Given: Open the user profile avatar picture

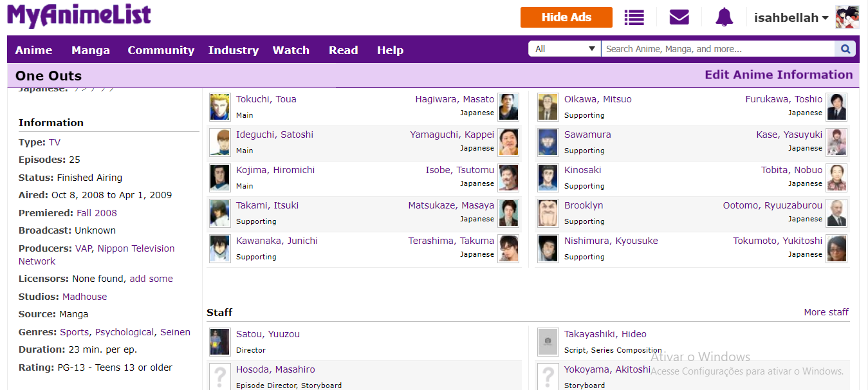Looking at the screenshot, I should click(847, 17).
